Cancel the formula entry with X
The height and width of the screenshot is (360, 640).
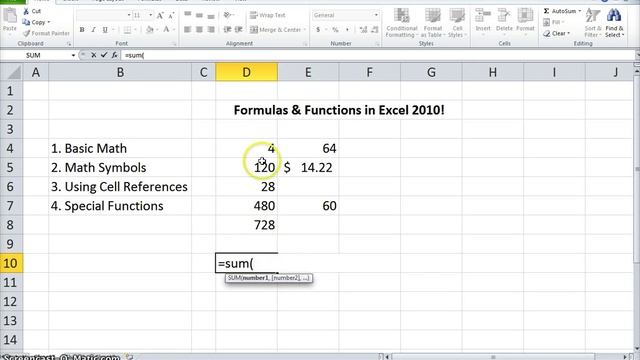(x=93, y=55)
